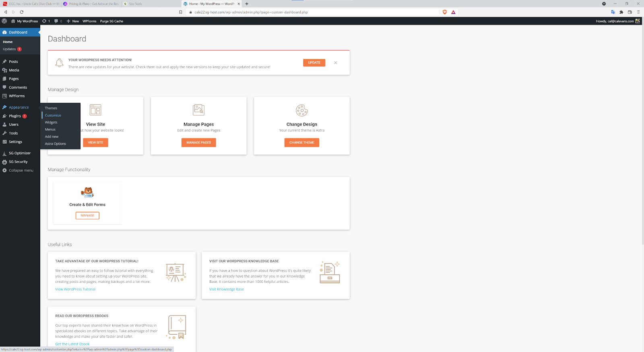Click the orange UPDATE button

314,63
